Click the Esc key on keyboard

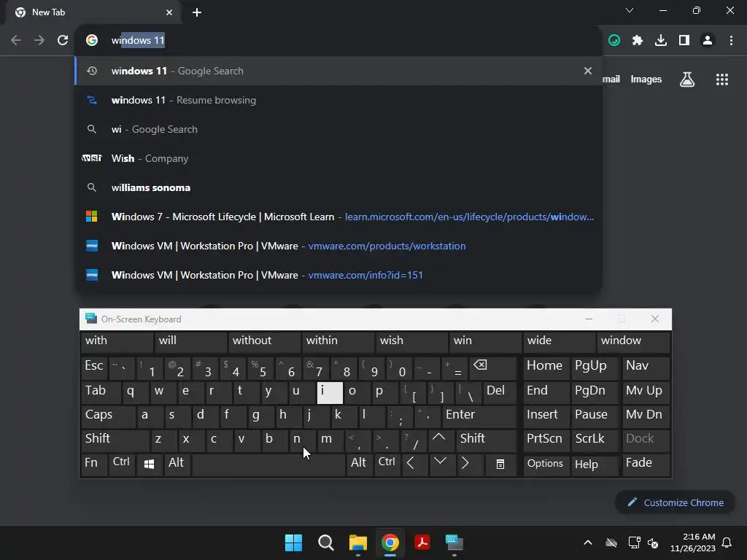(x=94, y=367)
